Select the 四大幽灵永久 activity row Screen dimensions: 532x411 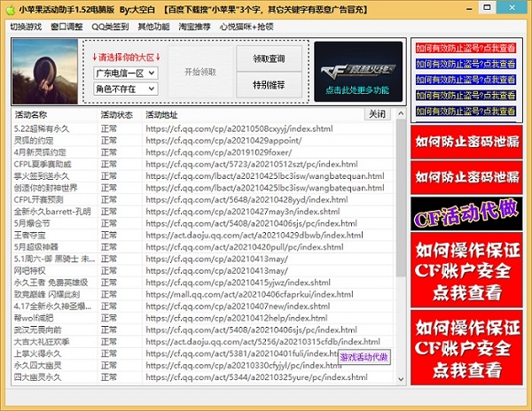click(202, 377)
